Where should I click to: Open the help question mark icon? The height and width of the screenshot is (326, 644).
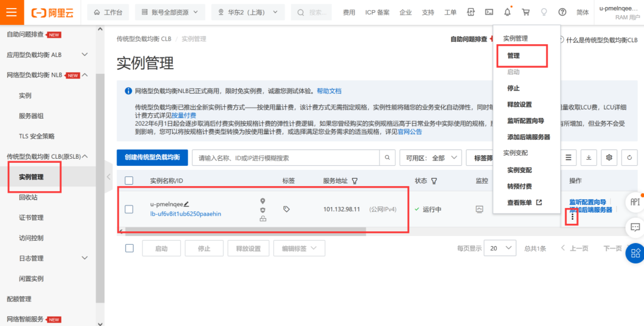point(562,12)
